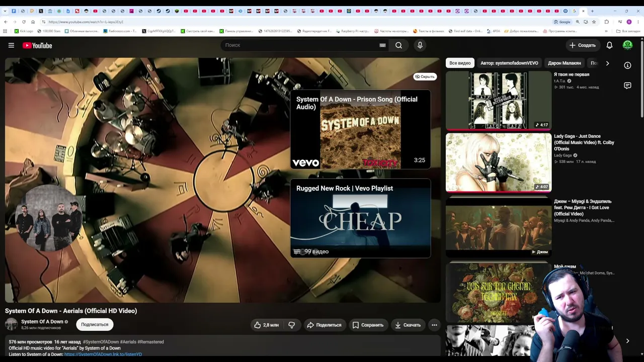The height and width of the screenshot is (362, 644).
Task: Select the Все видео filter chip
Action: (x=460, y=63)
